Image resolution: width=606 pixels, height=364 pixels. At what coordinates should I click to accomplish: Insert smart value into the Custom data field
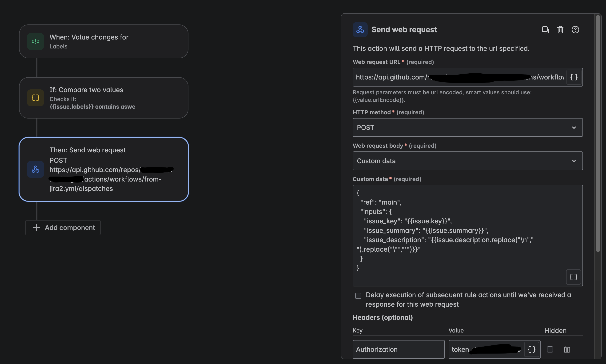tap(573, 277)
